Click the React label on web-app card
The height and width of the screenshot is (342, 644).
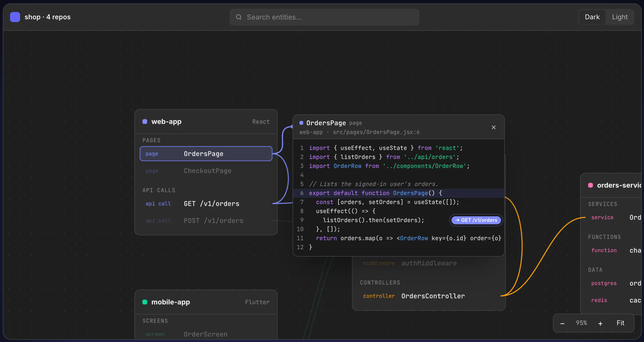(261, 122)
